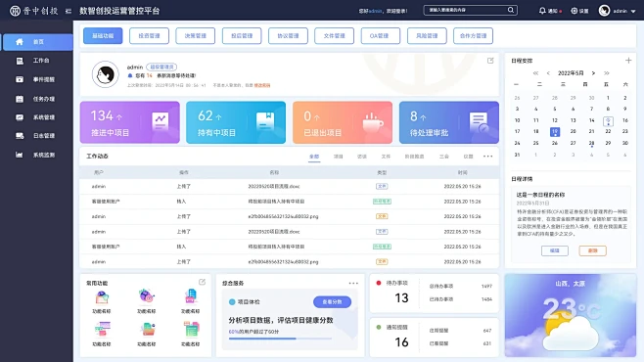The width and height of the screenshot is (644, 362).
Task: Click the add schedule plus icon
Action: click(x=628, y=61)
